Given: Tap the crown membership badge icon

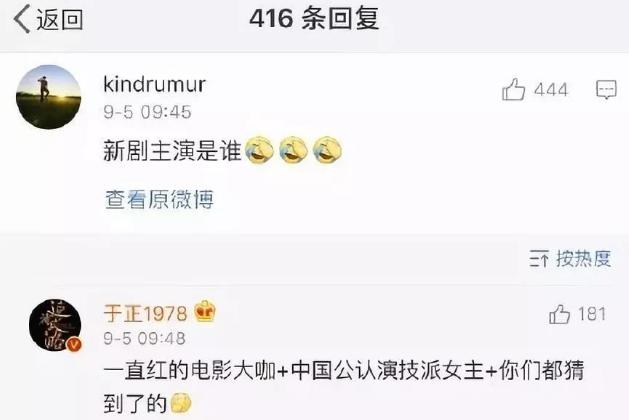Looking at the screenshot, I should point(205,311).
